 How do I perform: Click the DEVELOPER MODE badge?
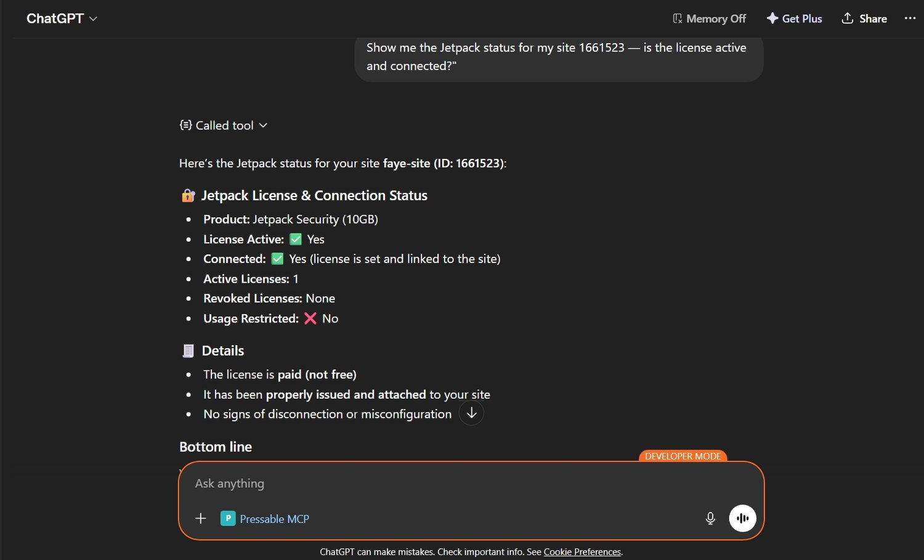click(683, 457)
